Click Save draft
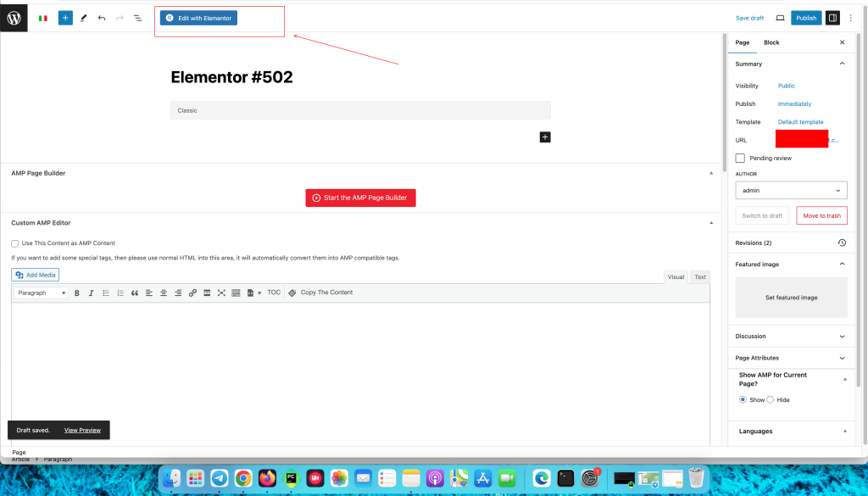The image size is (868, 496). click(x=749, y=19)
